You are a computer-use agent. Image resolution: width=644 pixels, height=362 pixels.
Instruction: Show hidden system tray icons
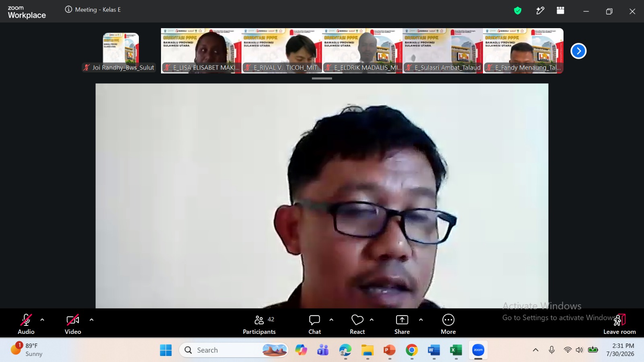pos(536,350)
